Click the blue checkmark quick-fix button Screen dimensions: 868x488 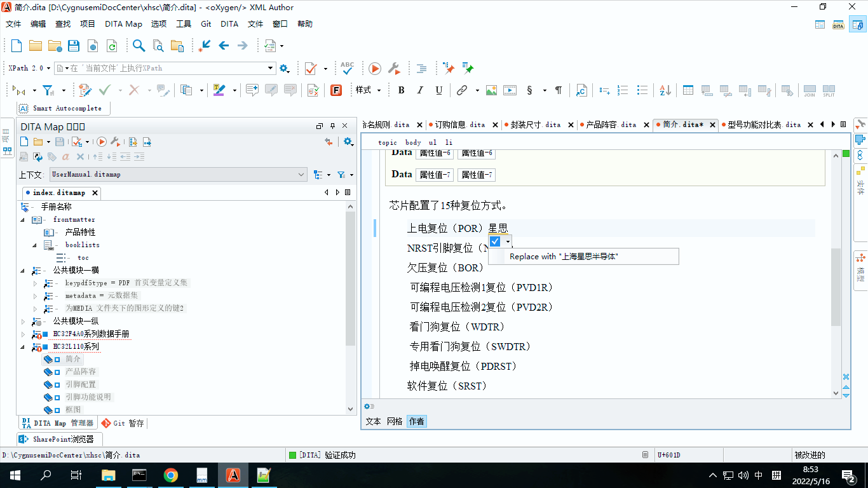tap(496, 241)
